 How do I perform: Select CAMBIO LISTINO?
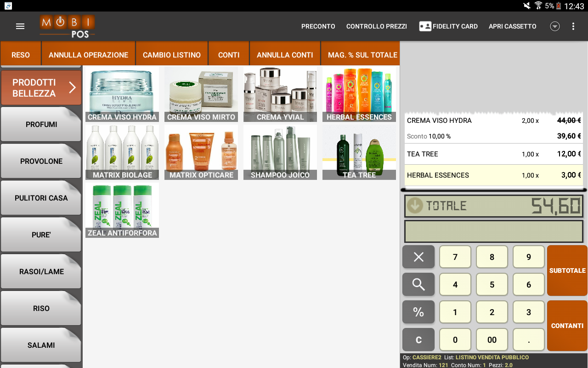point(172,53)
